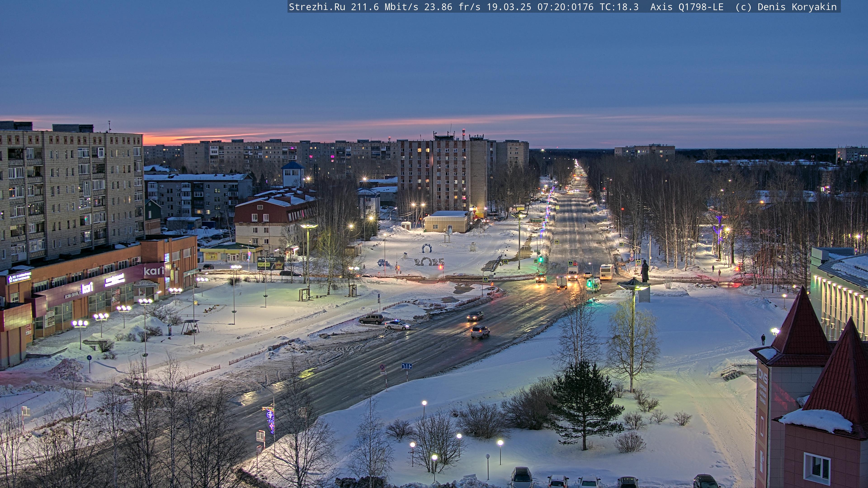Click the 19.03.25 date stamp

pos(509,7)
